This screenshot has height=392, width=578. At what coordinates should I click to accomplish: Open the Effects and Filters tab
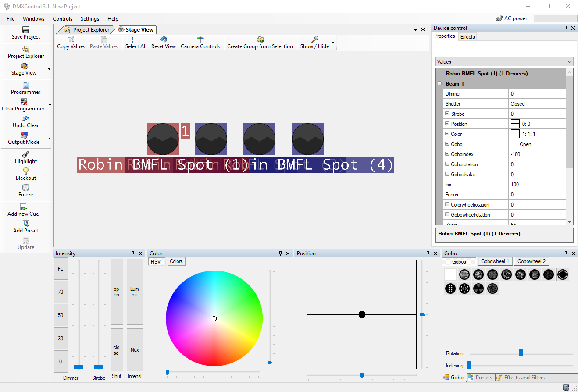pyautogui.click(x=521, y=377)
